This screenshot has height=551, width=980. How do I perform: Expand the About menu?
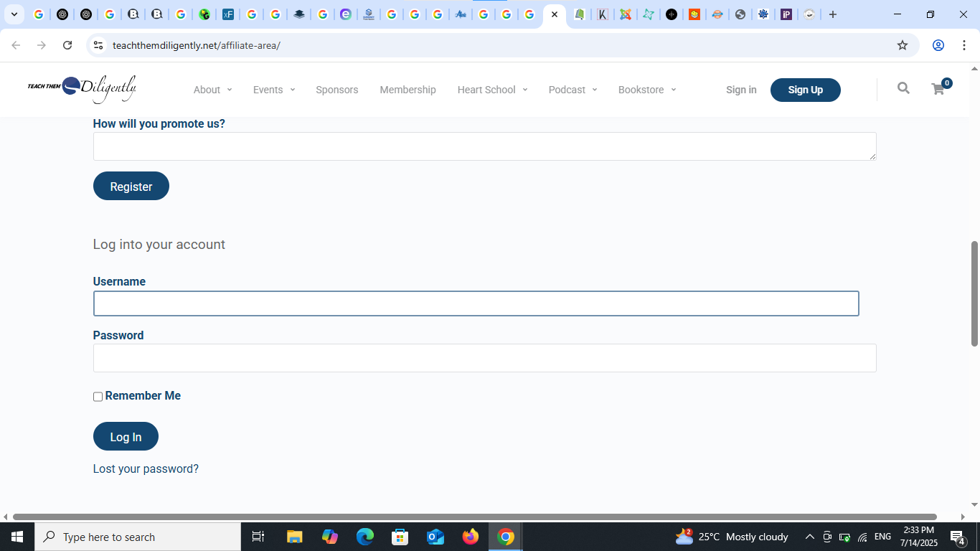click(x=212, y=90)
